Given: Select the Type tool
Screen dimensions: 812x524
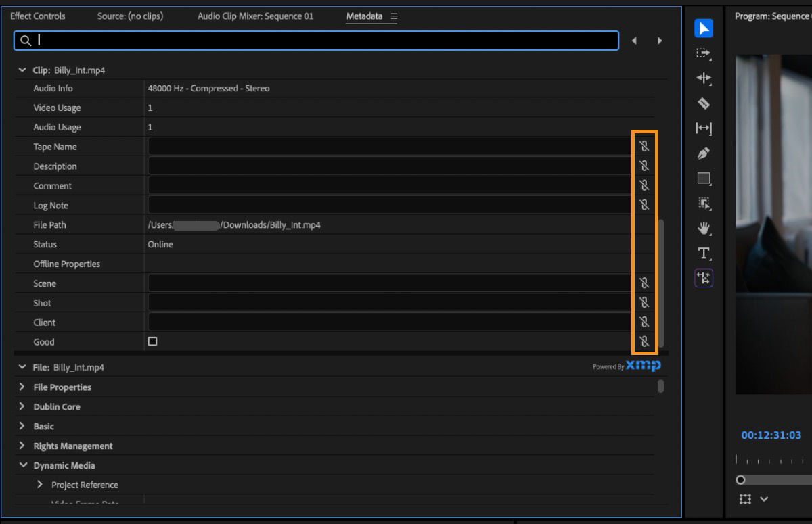Looking at the screenshot, I should coord(704,254).
